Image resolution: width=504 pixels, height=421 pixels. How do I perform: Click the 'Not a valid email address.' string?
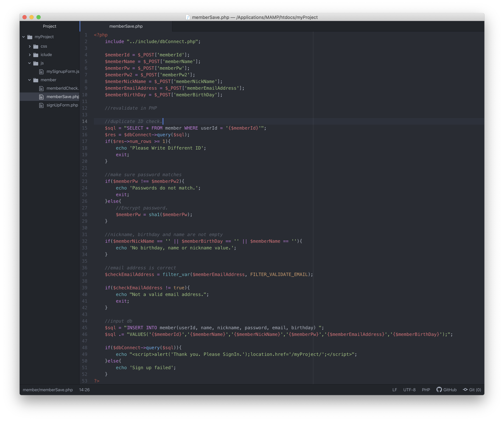168,294
